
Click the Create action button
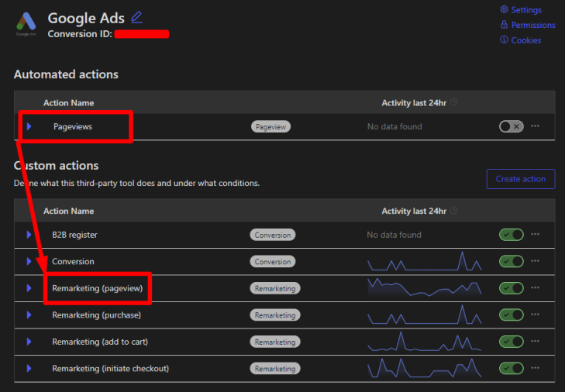tap(520, 179)
